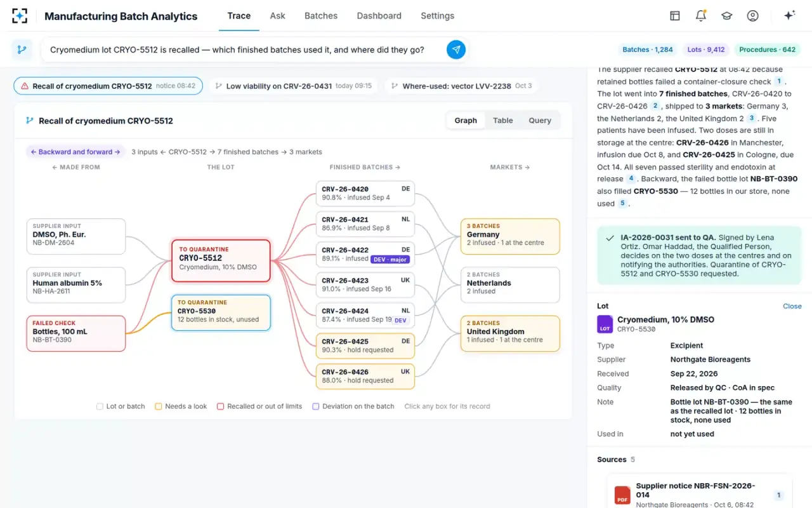The width and height of the screenshot is (812, 508).
Task: Click citation 3 in the answer text
Action: coord(752,118)
